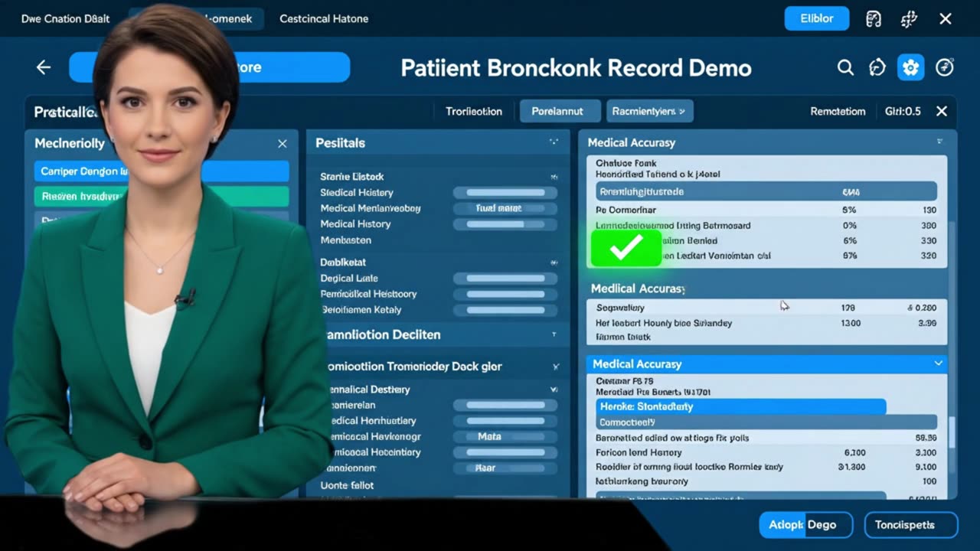The height and width of the screenshot is (551, 980).
Task: Select Hef leebert Hounly bioe Sirlandey row
Action: pyautogui.click(x=766, y=323)
